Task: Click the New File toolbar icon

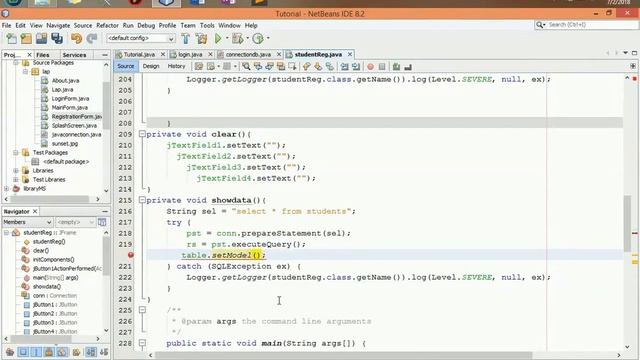Action: coord(11,39)
